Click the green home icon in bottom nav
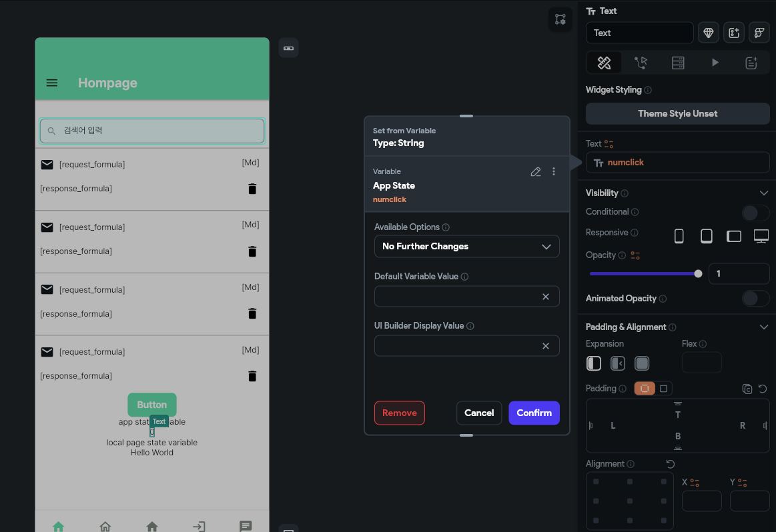The image size is (776, 532). coord(59,527)
